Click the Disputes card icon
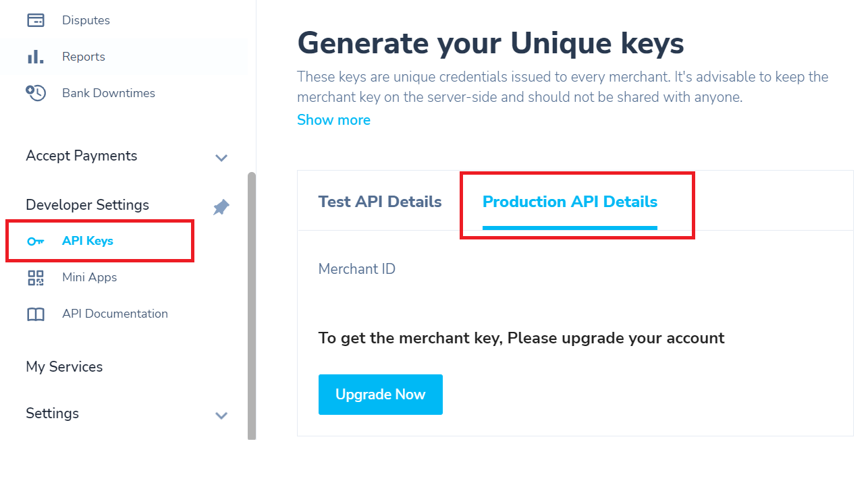This screenshot has height=487, width=868. point(35,20)
